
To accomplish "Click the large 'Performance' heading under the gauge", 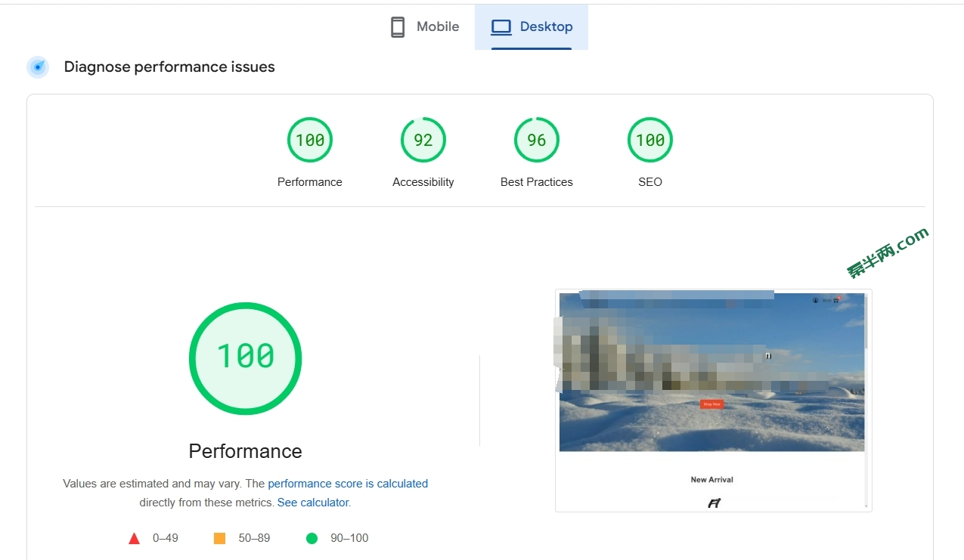I will coord(246,451).
